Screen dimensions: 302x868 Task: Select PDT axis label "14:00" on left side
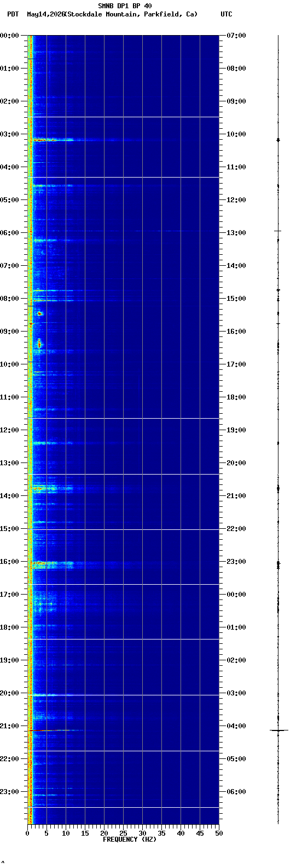point(9,496)
